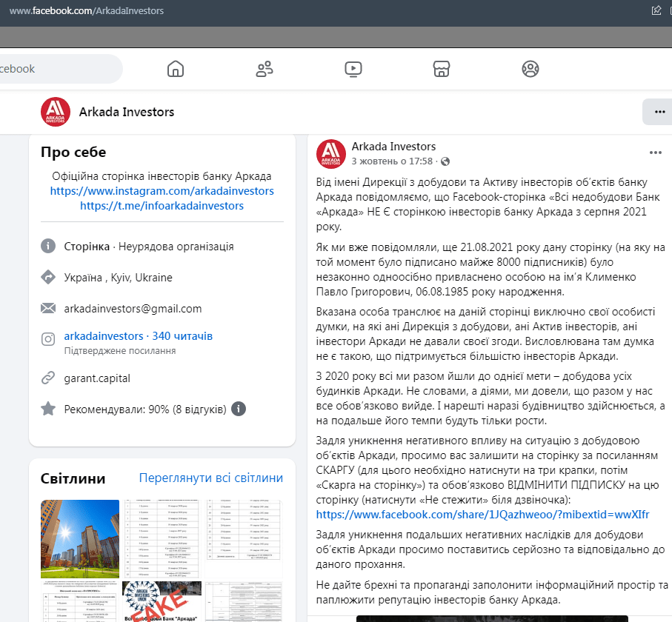672x622 pixels.
Task: Click the Підтверджене посилання caption
Action: point(120,351)
